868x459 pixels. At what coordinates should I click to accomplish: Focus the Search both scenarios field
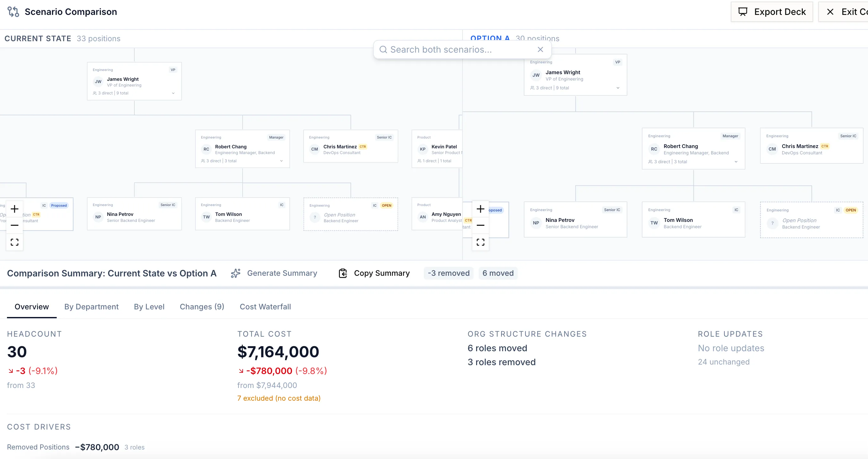pos(462,49)
